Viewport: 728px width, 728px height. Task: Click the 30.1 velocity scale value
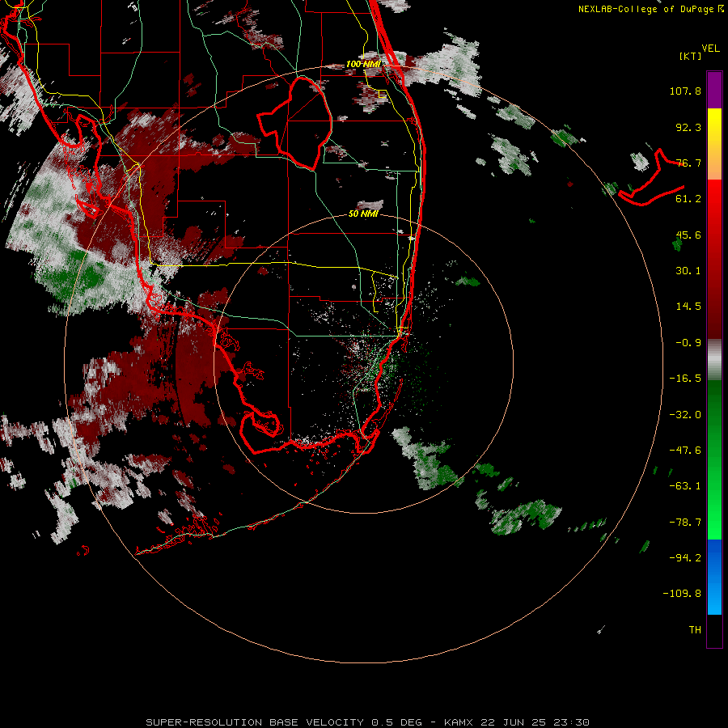coord(688,271)
